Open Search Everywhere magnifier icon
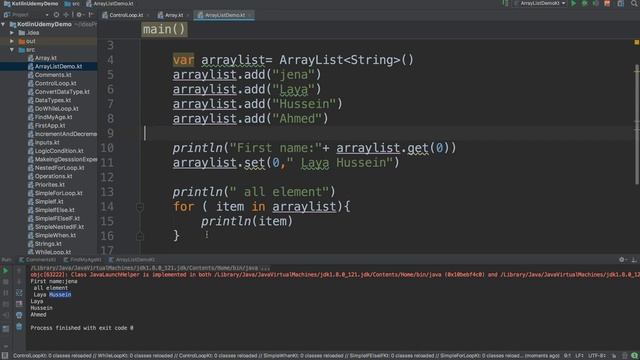 (635, 4)
